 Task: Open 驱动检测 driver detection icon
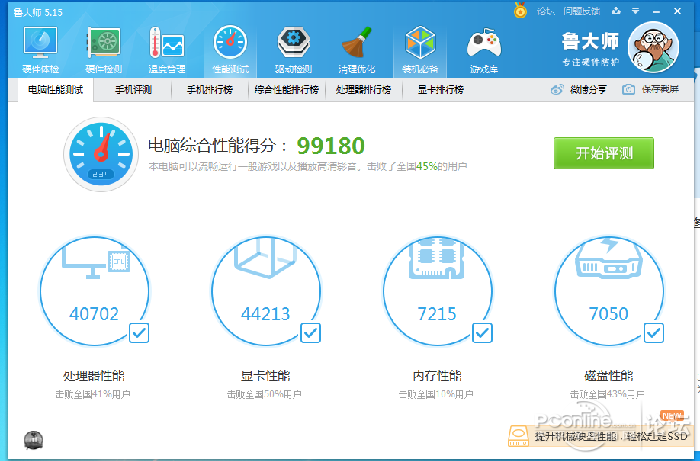pyautogui.click(x=293, y=43)
